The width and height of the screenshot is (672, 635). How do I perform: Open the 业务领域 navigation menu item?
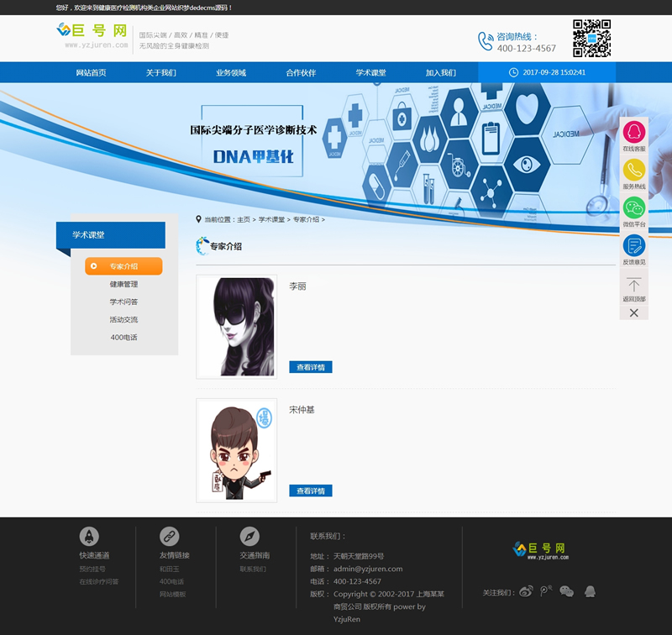(231, 73)
